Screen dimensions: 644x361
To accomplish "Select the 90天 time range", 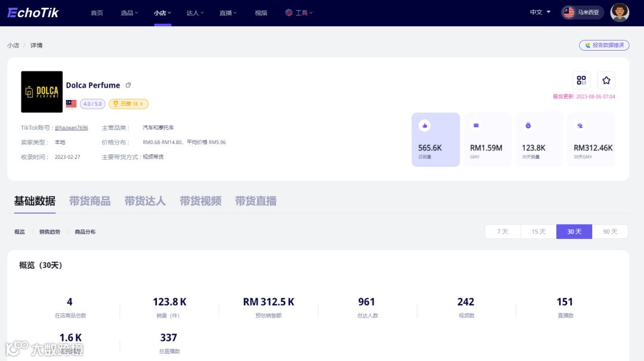I will (610, 232).
